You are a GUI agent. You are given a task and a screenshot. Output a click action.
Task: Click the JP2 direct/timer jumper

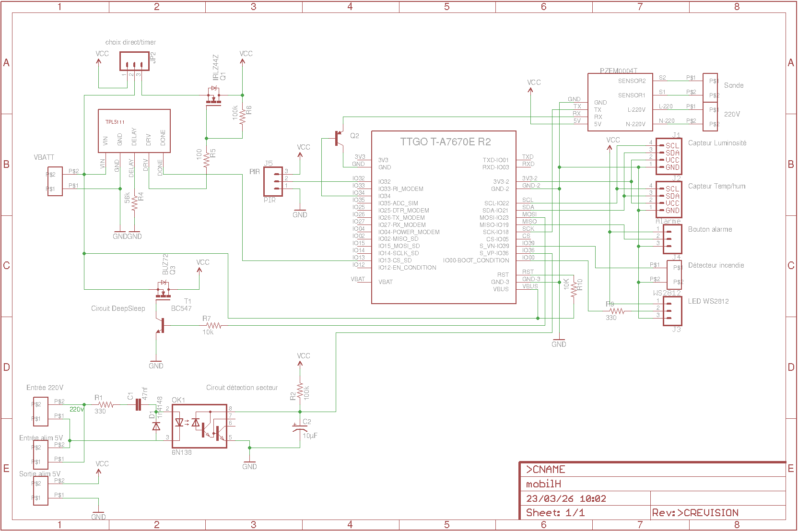tap(134, 66)
